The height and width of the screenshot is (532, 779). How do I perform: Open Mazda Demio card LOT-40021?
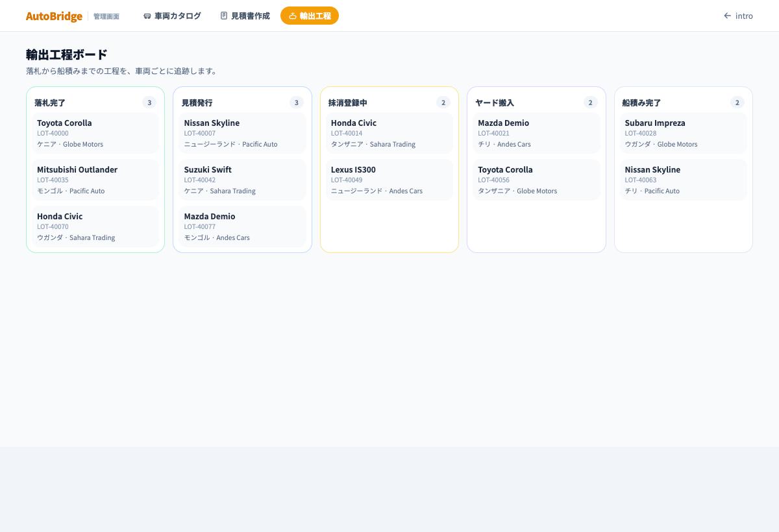pos(536,133)
